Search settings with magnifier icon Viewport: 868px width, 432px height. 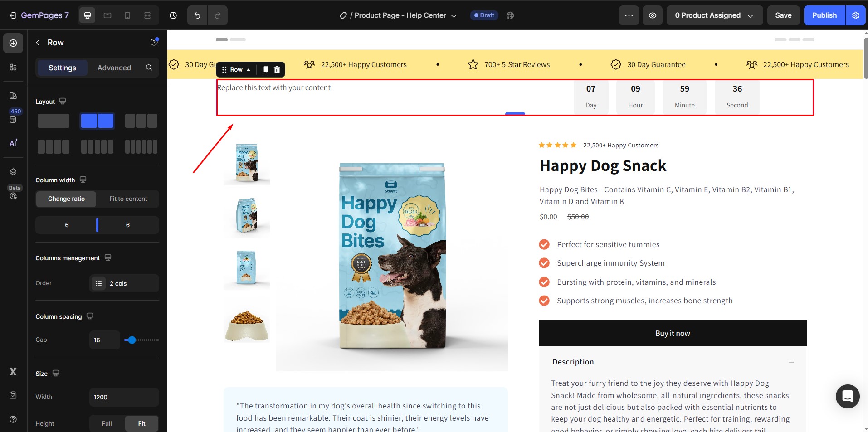pyautogui.click(x=149, y=68)
